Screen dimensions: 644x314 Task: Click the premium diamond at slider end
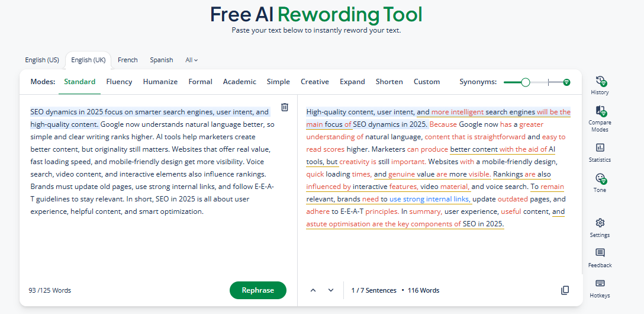(567, 82)
